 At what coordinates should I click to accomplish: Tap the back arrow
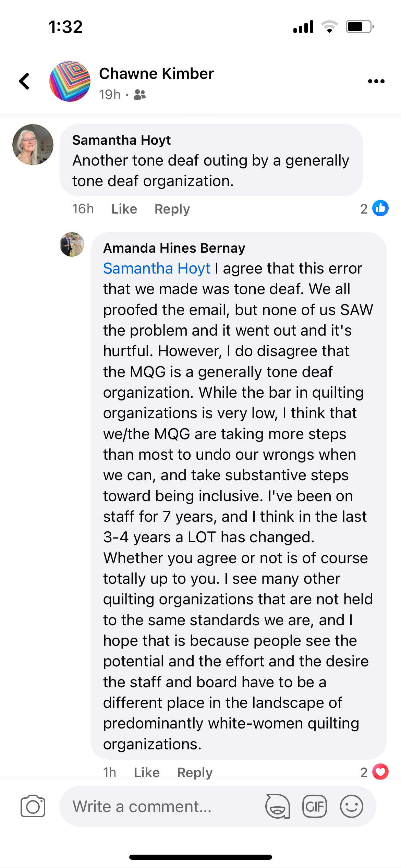pos(24,82)
